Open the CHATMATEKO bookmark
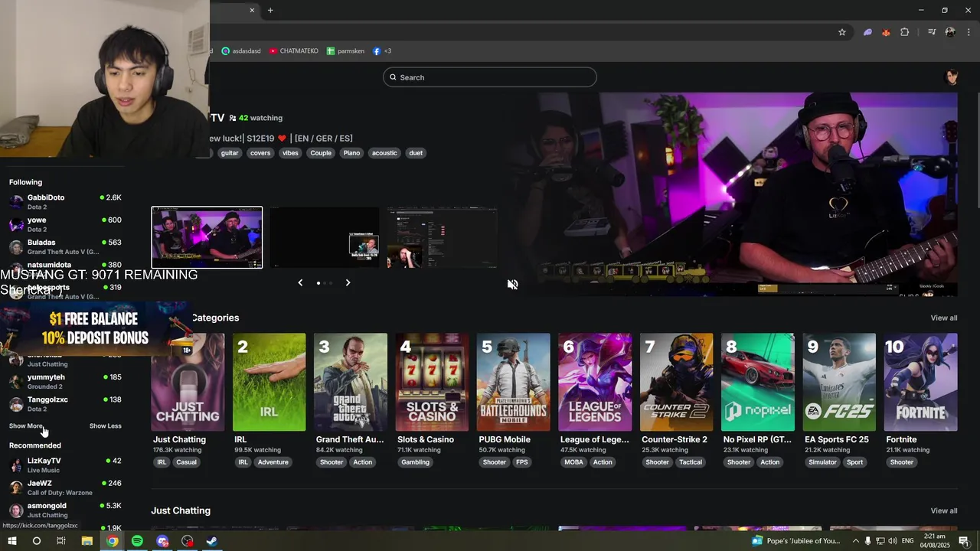 (293, 51)
